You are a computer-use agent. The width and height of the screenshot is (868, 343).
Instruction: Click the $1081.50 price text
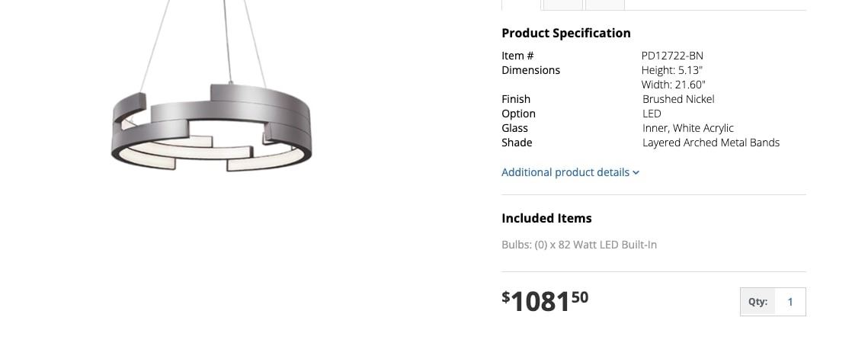(x=545, y=301)
